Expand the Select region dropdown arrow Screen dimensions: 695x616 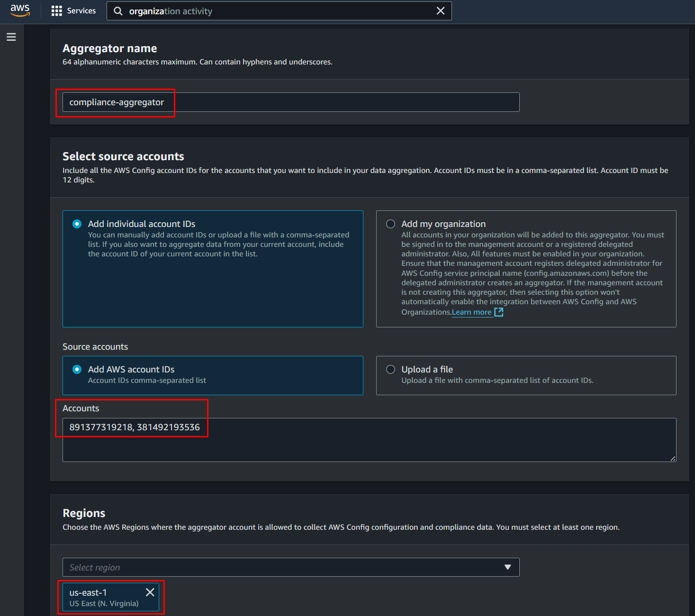507,567
